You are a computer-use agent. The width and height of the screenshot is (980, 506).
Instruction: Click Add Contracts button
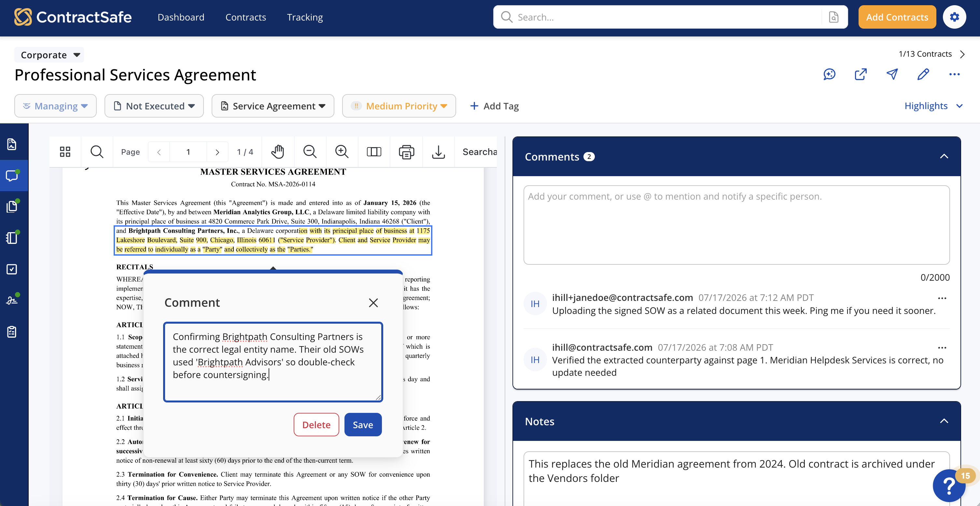coord(897,17)
